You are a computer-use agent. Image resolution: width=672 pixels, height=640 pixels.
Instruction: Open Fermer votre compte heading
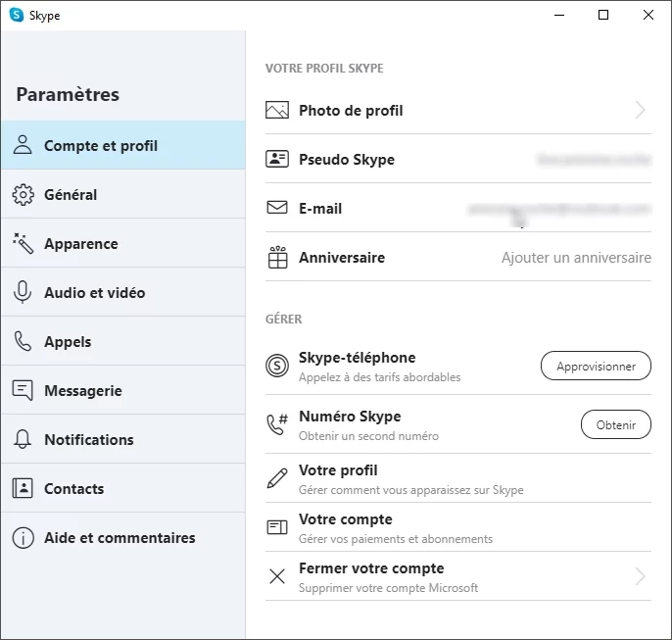point(371,568)
